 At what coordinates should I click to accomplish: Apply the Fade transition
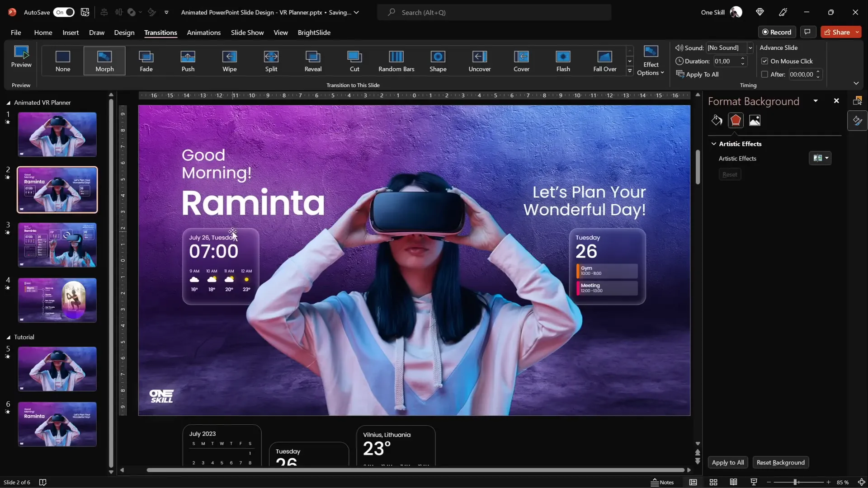coord(146,61)
